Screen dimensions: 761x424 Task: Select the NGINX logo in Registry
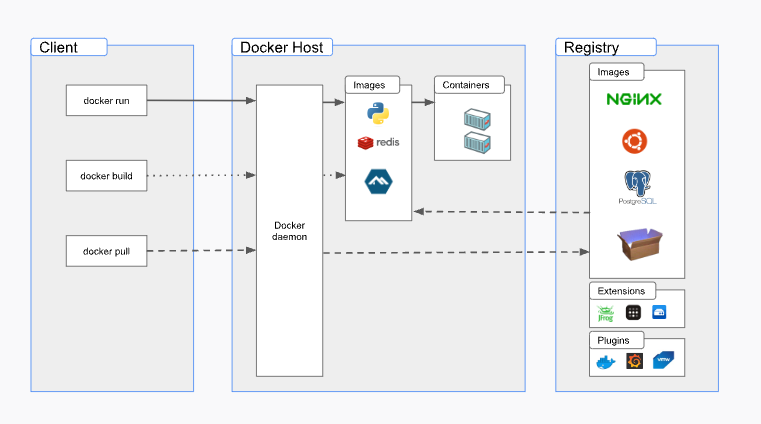click(x=634, y=99)
